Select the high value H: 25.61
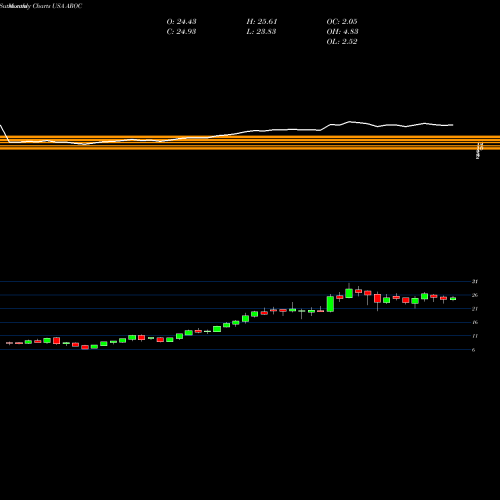Screen dimensions: 500x500 [262, 22]
